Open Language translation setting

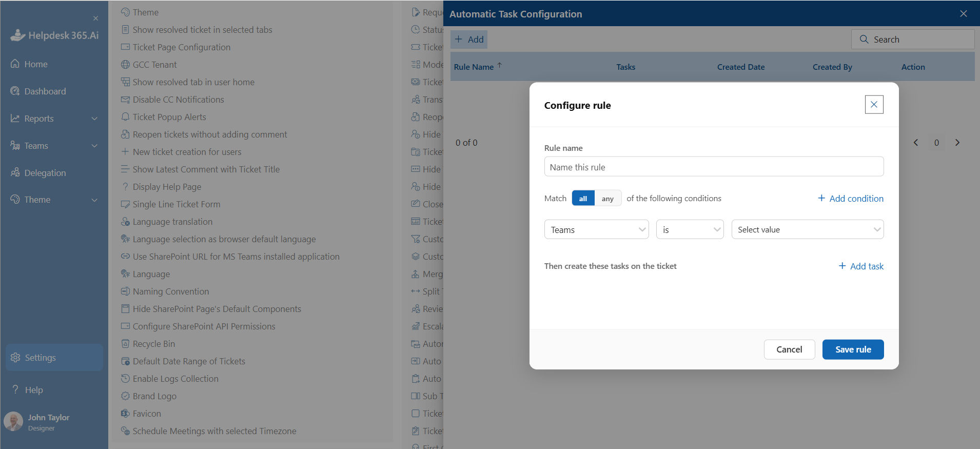point(172,221)
